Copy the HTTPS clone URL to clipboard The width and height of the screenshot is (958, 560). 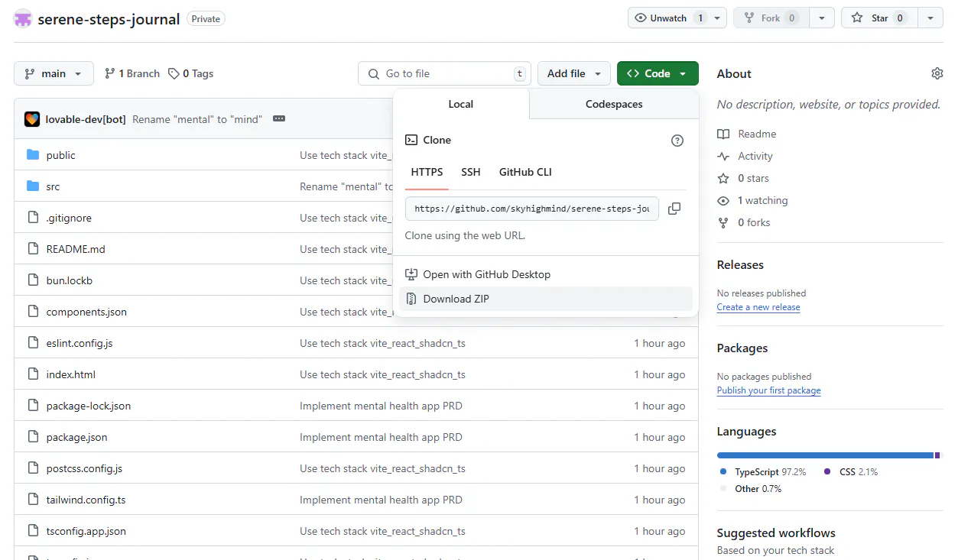click(x=674, y=209)
